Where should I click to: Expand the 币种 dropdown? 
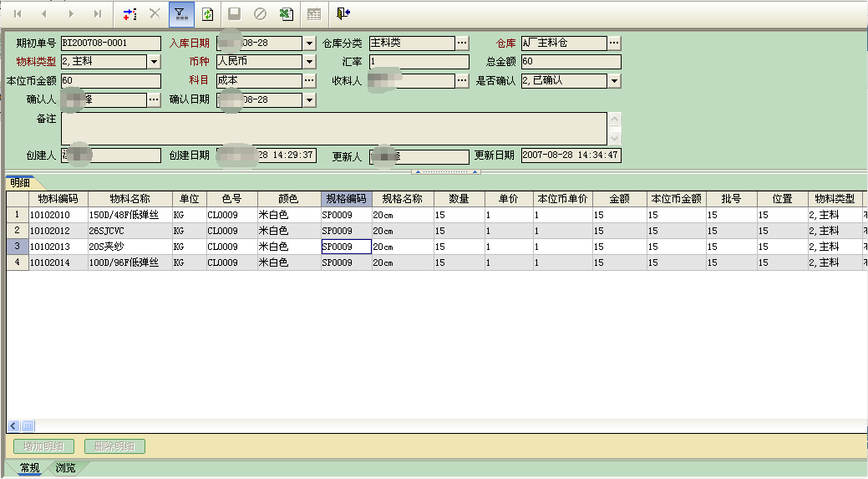309,62
